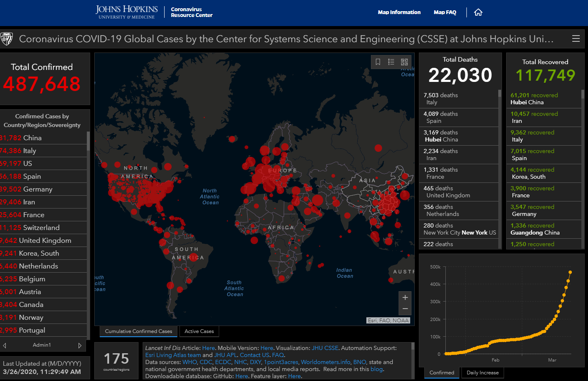588x381 pixels.
Task: Select Korea, South in confirmed list
Action: [x=43, y=253]
